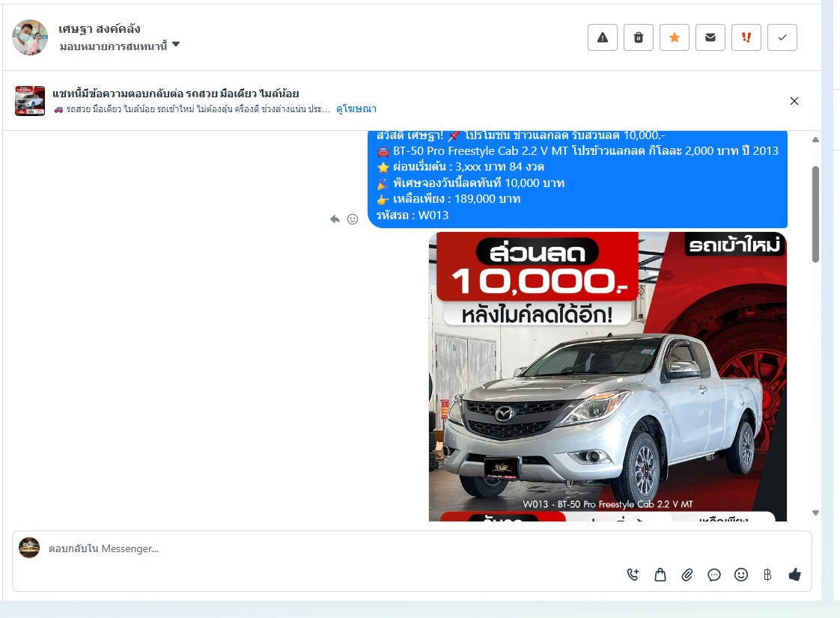Close the ad reply banner
The image size is (840, 618).
794,101
